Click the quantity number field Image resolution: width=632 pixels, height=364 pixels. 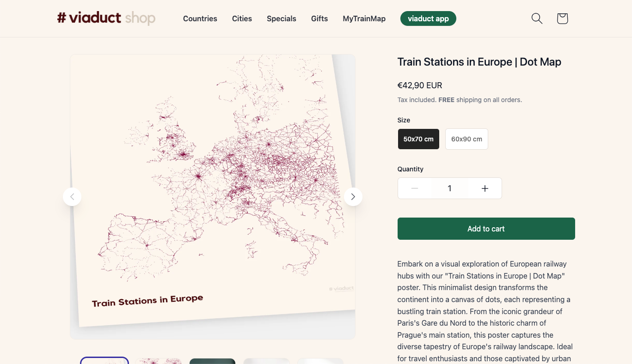pyautogui.click(x=449, y=188)
